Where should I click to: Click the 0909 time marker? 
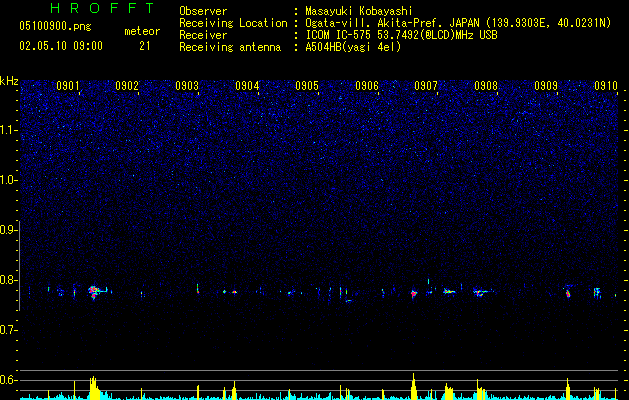coord(546,86)
